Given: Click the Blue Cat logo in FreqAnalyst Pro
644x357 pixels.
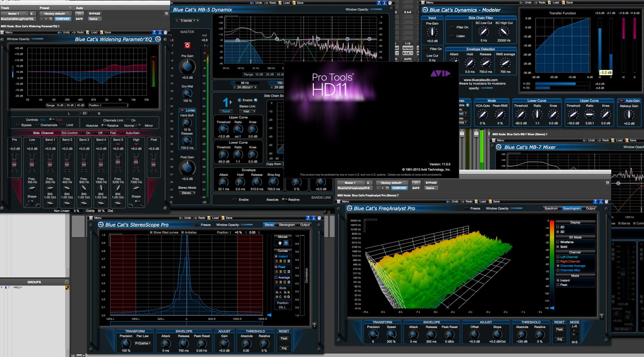Looking at the screenshot, I should (x=349, y=208).
